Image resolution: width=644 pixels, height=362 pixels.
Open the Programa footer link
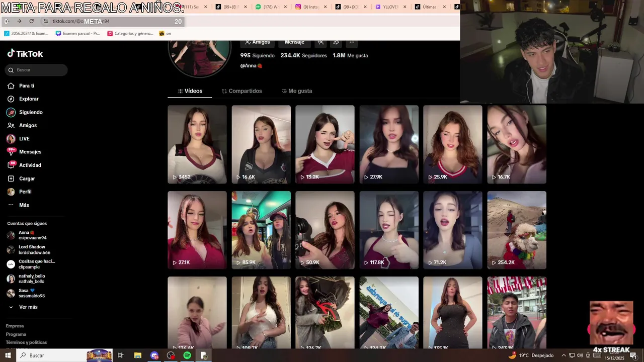(16, 334)
